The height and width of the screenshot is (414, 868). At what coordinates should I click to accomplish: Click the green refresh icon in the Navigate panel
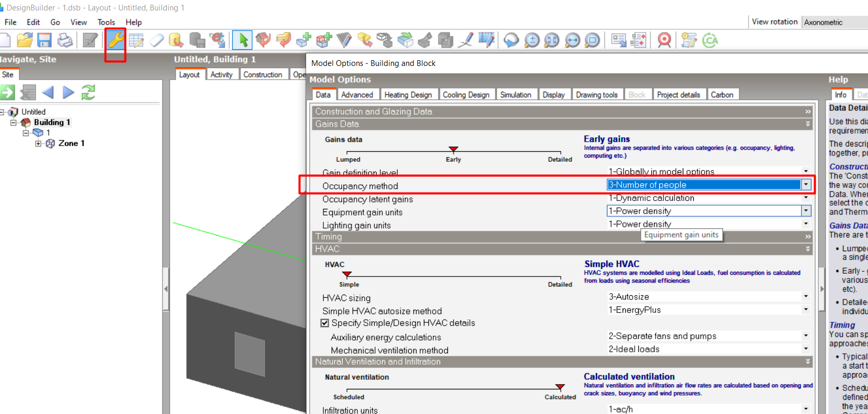[x=88, y=93]
